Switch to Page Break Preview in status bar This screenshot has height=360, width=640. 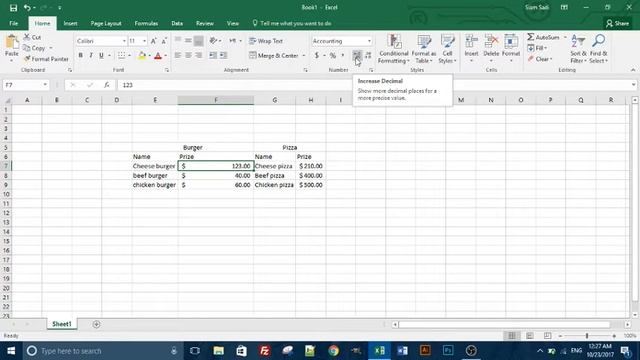click(547, 336)
